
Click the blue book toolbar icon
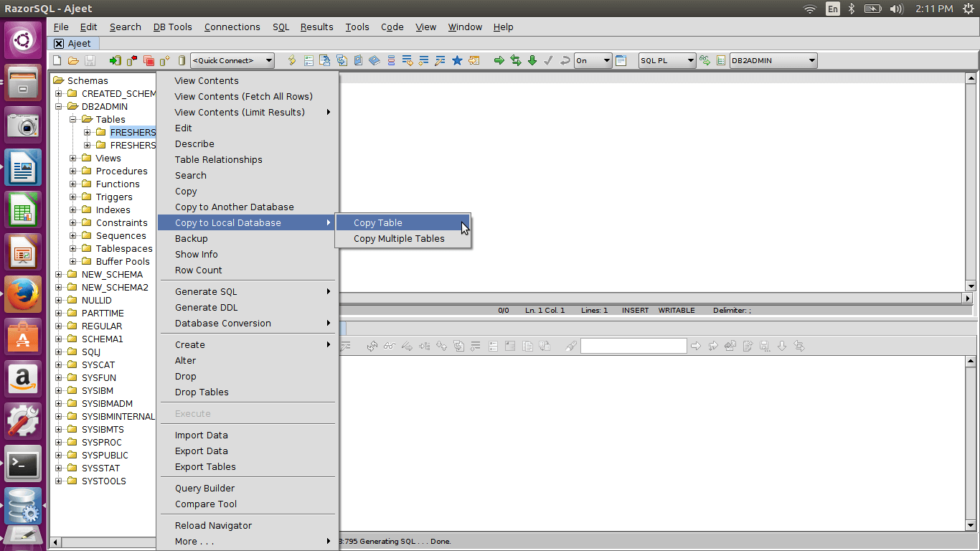point(374,61)
